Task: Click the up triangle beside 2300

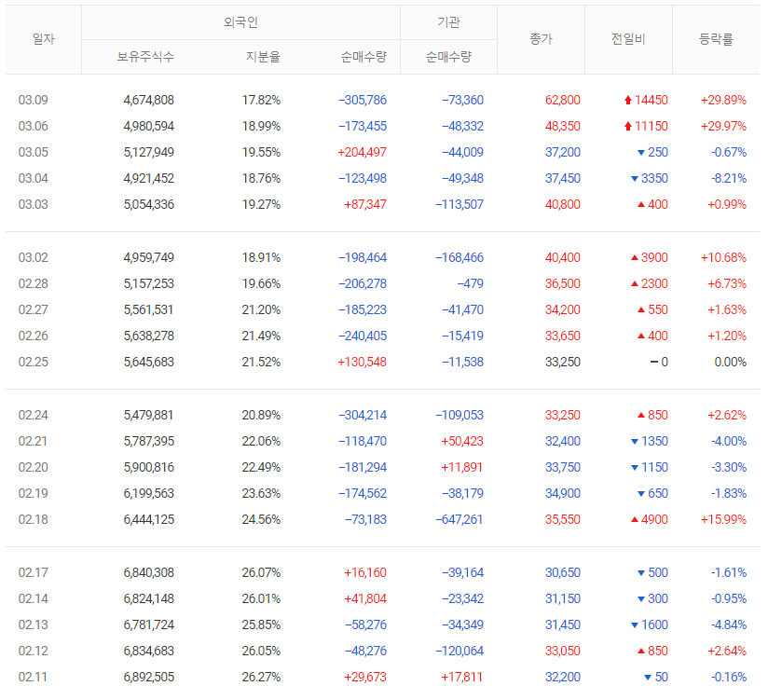Action: tap(635, 283)
